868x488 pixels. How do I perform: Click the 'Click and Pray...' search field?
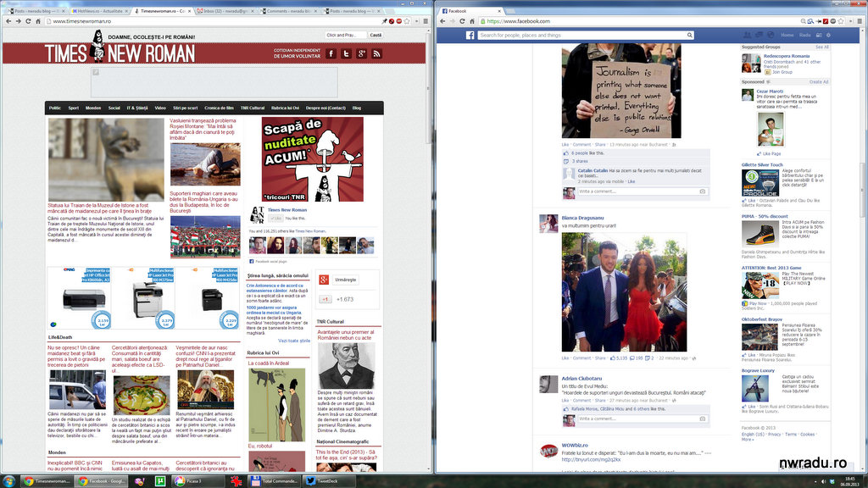click(346, 35)
